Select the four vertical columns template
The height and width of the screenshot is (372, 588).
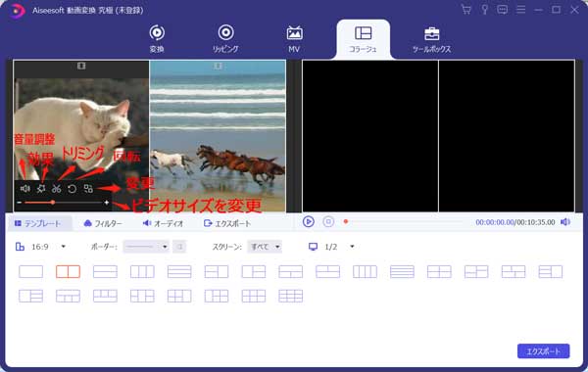365,271
